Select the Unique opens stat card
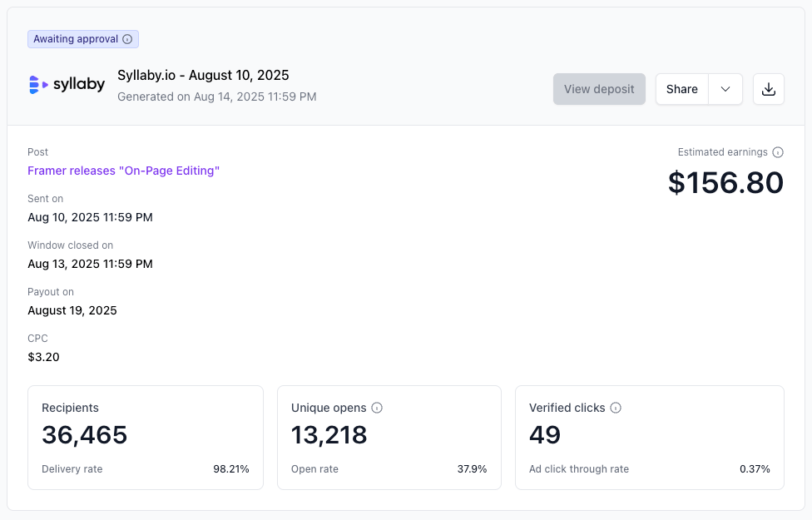The height and width of the screenshot is (520, 812). (389, 438)
